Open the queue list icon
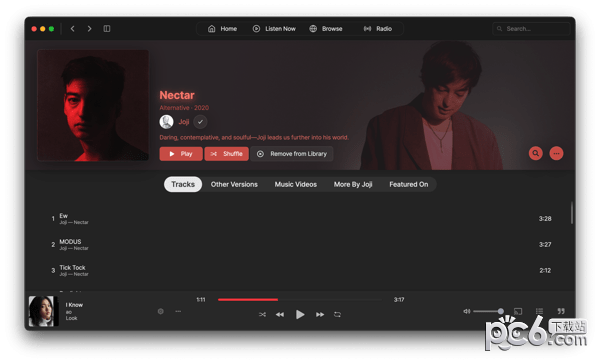 click(x=540, y=311)
